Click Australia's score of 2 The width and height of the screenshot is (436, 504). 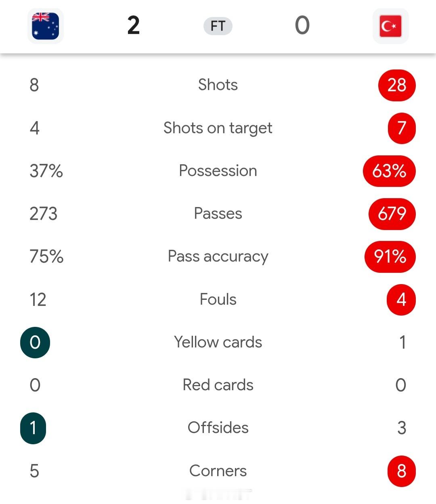(x=133, y=25)
